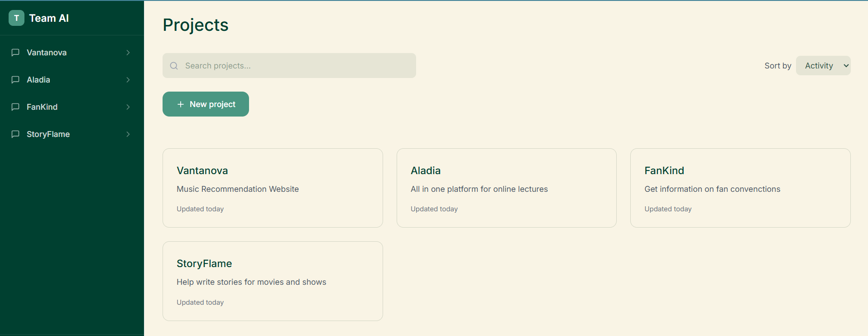
Task: Expand StoryFlame chevron in sidebar
Action: pyautogui.click(x=128, y=134)
